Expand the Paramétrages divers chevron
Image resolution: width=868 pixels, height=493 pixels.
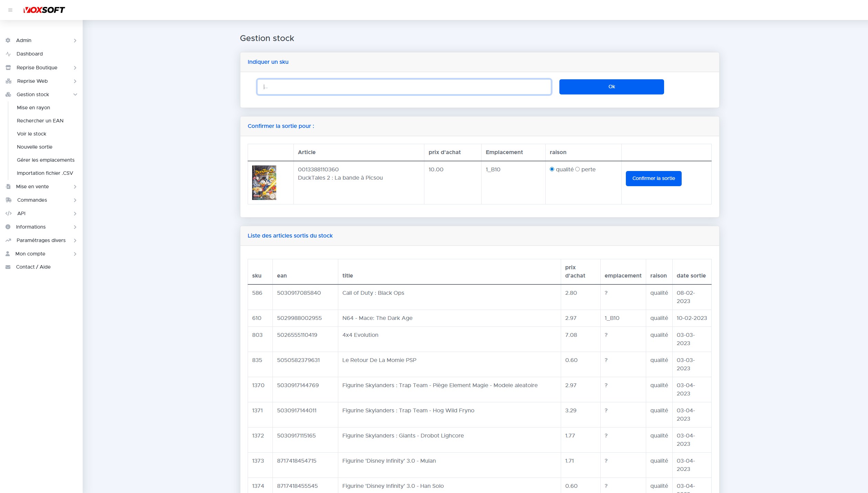[x=75, y=240]
